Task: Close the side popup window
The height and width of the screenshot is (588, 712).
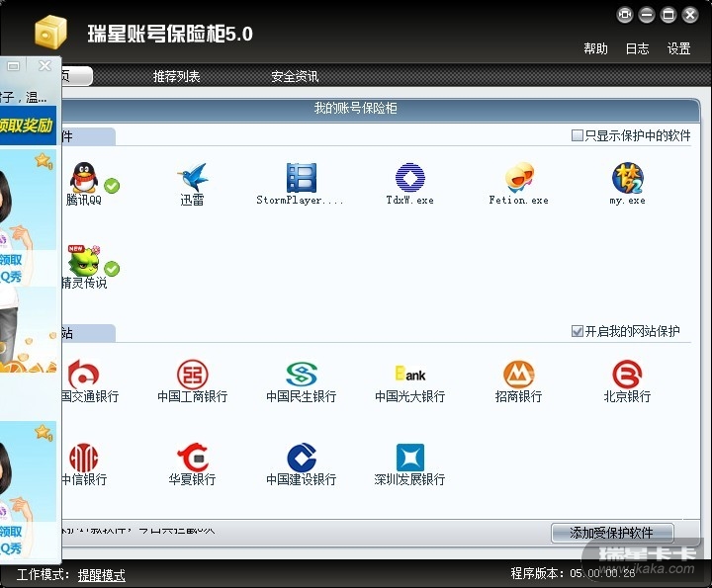Action: (x=44, y=66)
